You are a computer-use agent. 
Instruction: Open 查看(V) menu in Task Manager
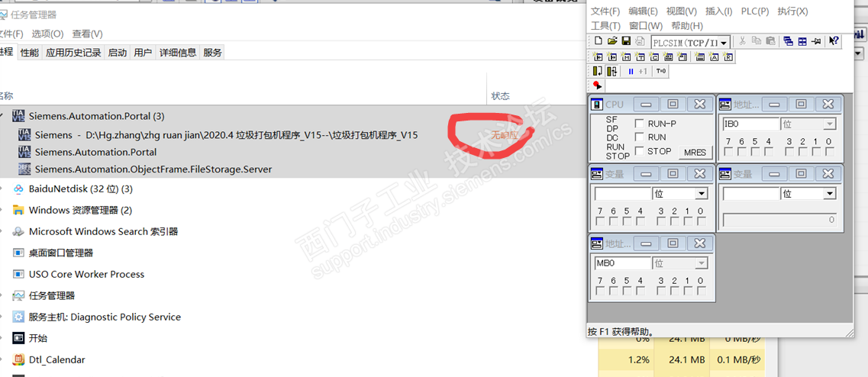click(x=88, y=34)
